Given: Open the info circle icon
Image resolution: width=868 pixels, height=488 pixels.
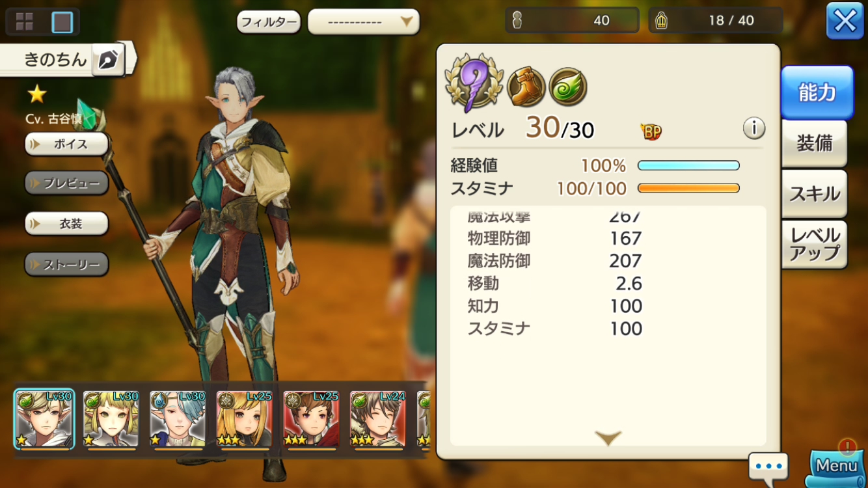Looking at the screenshot, I should tap(753, 128).
